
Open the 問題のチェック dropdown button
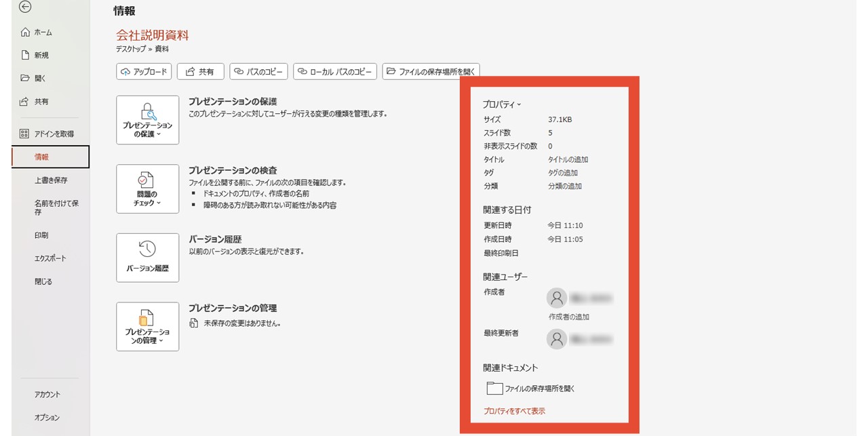point(148,189)
